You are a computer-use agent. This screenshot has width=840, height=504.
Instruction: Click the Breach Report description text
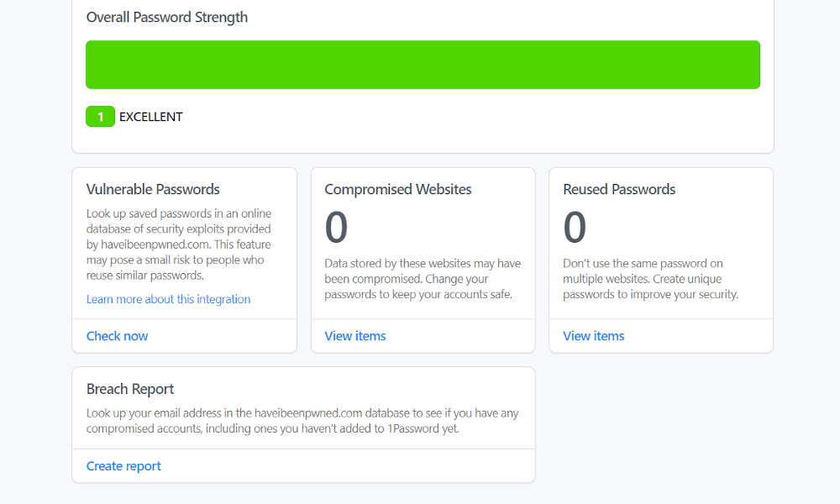(x=302, y=421)
